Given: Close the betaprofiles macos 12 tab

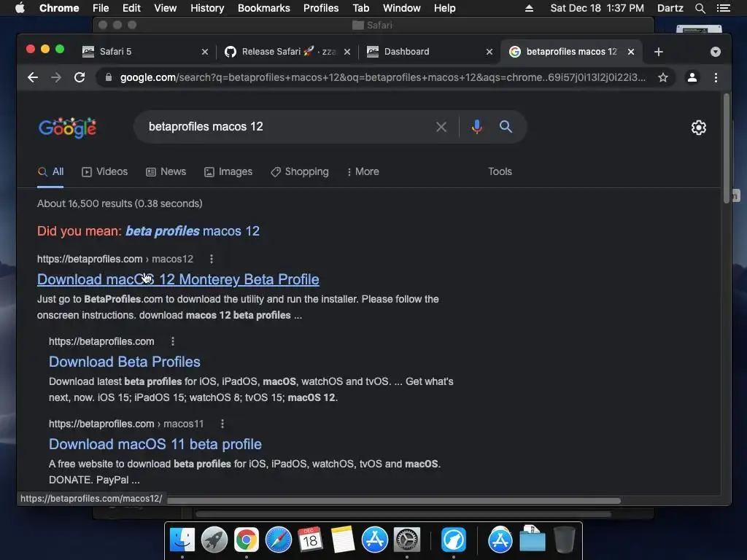Looking at the screenshot, I should point(631,52).
